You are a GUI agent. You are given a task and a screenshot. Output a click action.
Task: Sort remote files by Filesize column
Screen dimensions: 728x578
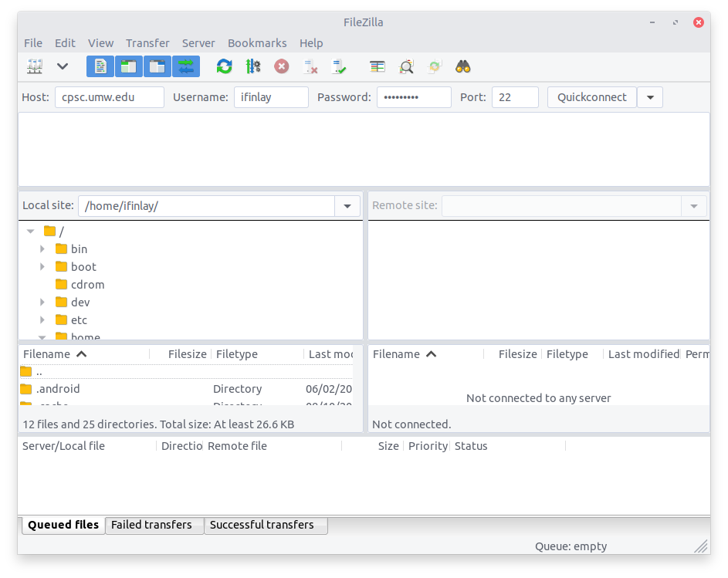(x=513, y=354)
